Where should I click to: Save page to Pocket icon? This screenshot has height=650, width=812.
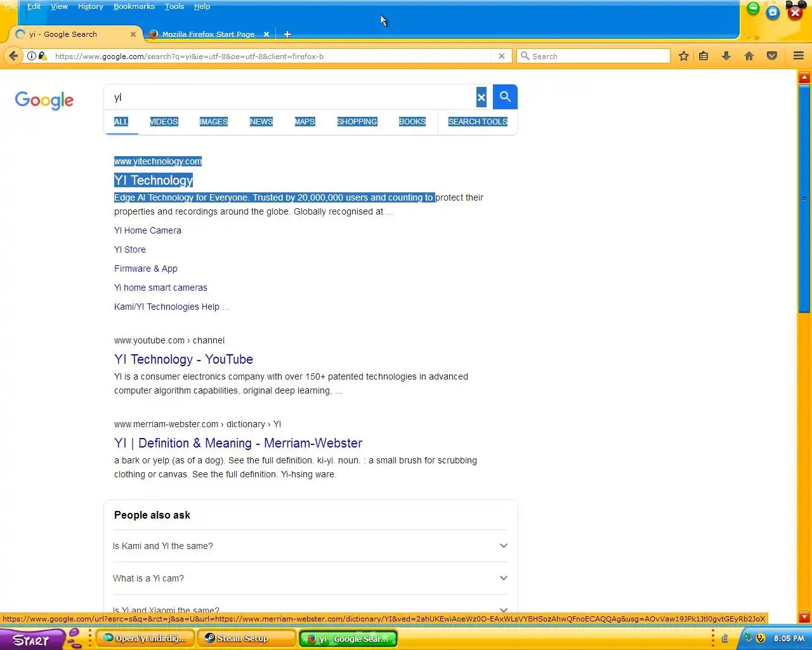[x=772, y=56]
